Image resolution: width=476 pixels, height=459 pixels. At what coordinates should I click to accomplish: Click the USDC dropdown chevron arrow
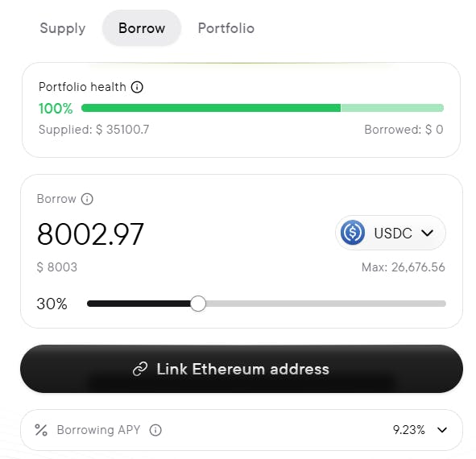(x=427, y=234)
